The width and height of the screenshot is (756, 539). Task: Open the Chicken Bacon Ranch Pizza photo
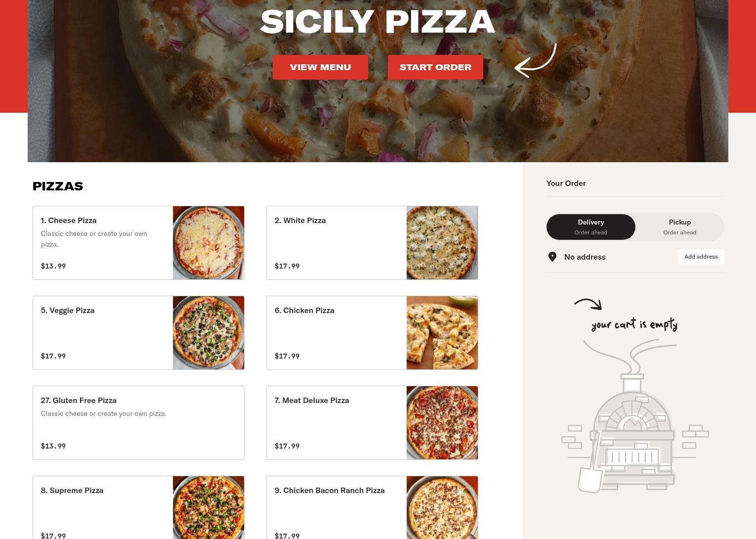coord(442,508)
